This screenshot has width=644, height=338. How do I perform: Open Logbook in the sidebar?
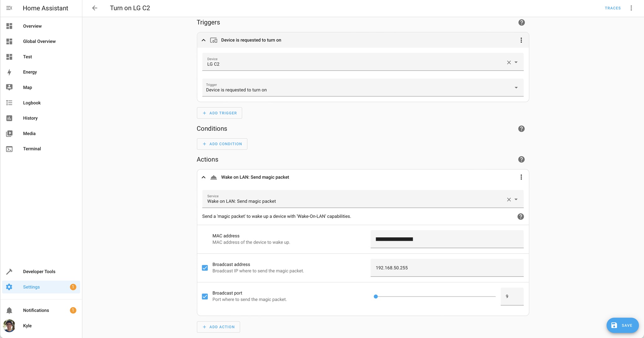tap(41, 103)
